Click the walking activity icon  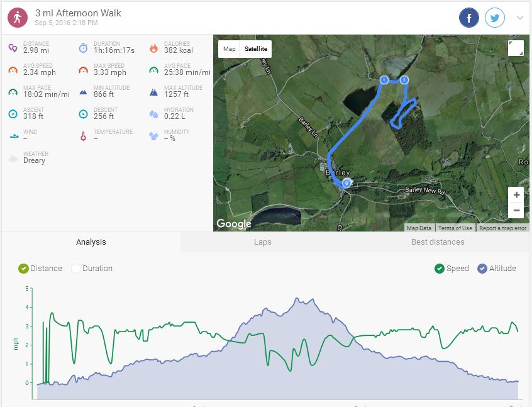(18, 18)
